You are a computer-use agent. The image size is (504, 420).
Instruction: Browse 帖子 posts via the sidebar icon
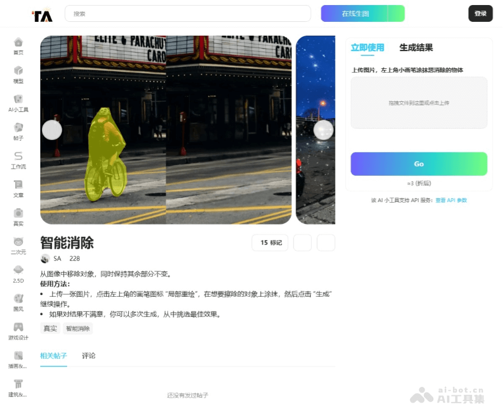tap(18, 132)
